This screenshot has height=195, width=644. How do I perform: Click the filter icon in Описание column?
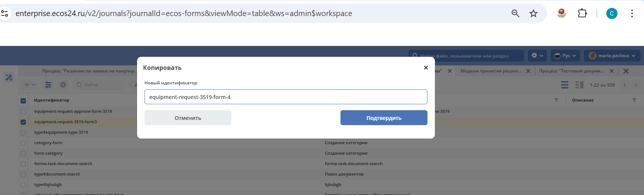point(634,100)
